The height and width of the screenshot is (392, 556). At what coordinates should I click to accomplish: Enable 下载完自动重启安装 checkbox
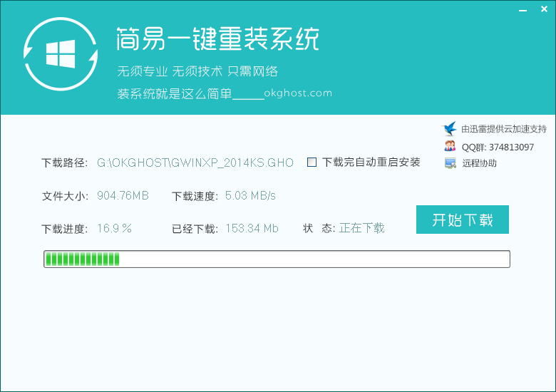click(312, 163)
